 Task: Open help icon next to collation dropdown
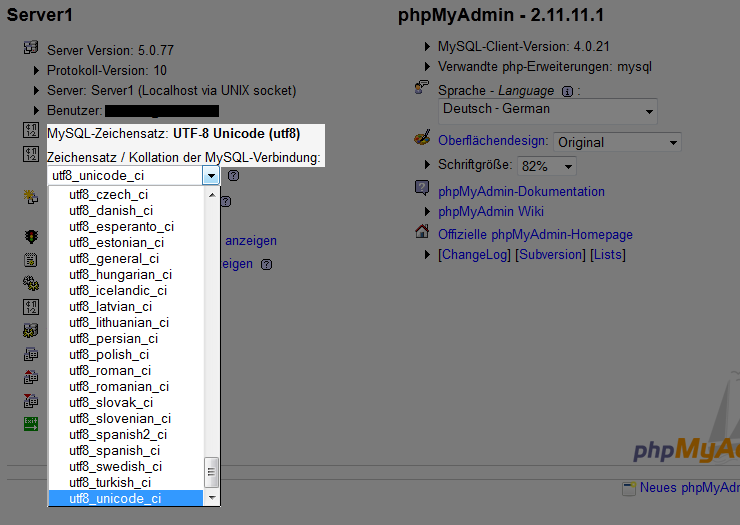(234, 176)
